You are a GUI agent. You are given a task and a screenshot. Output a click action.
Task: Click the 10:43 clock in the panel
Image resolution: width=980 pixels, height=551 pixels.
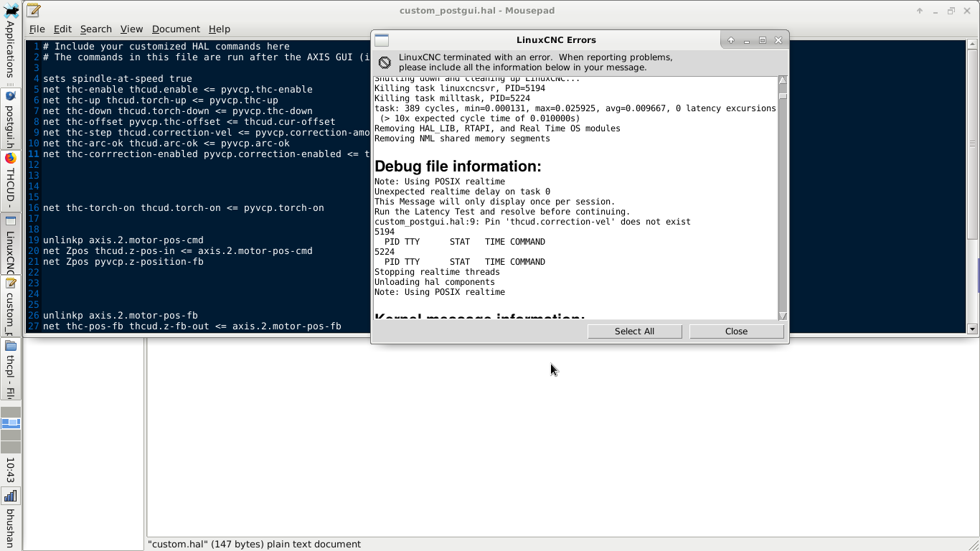click(x=11, y=470)
